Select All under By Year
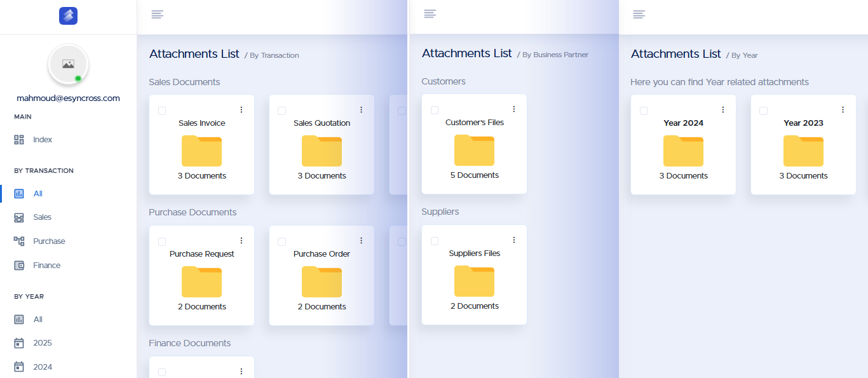Viewport: 868px width, 378px height. point(38,320)
